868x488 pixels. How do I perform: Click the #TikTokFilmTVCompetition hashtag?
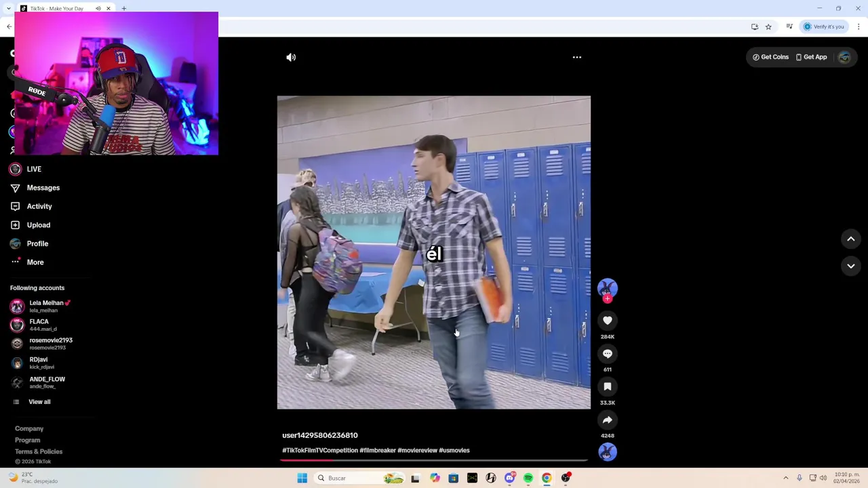coord(320,450)
